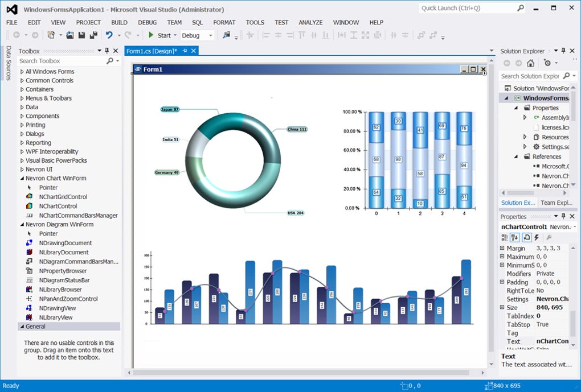Click the Save All toolbar icon
The width and height of the screenshot is (581, 392).
click(93, 35)
